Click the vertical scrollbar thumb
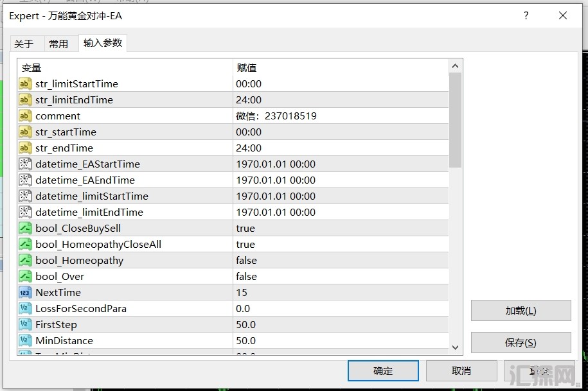 [x=455, y=120]
